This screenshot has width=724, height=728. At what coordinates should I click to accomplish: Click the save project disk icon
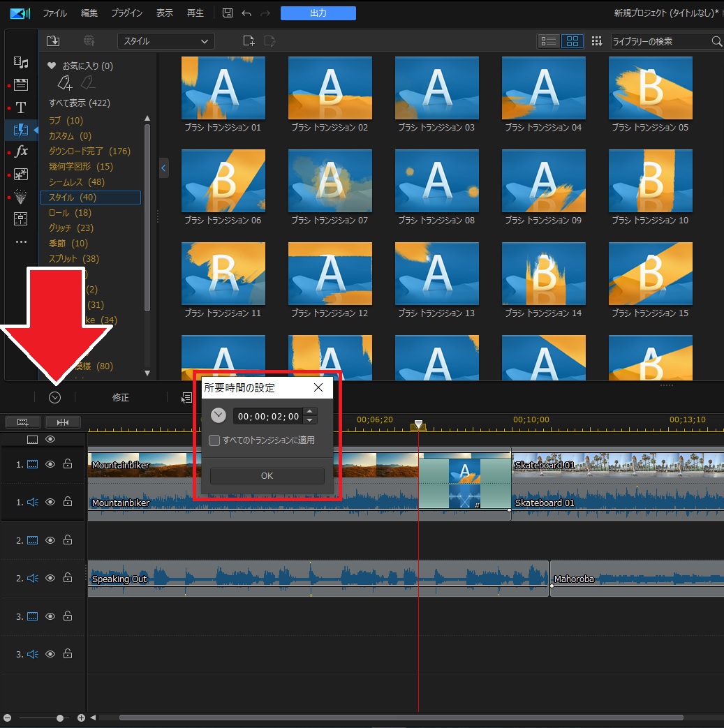(228, 13)
